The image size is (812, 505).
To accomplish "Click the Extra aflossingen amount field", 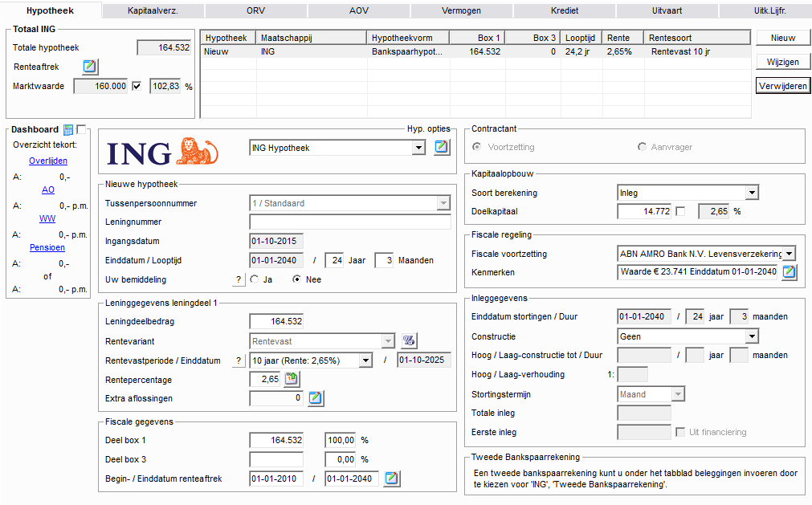I will [x=276, y=398].
